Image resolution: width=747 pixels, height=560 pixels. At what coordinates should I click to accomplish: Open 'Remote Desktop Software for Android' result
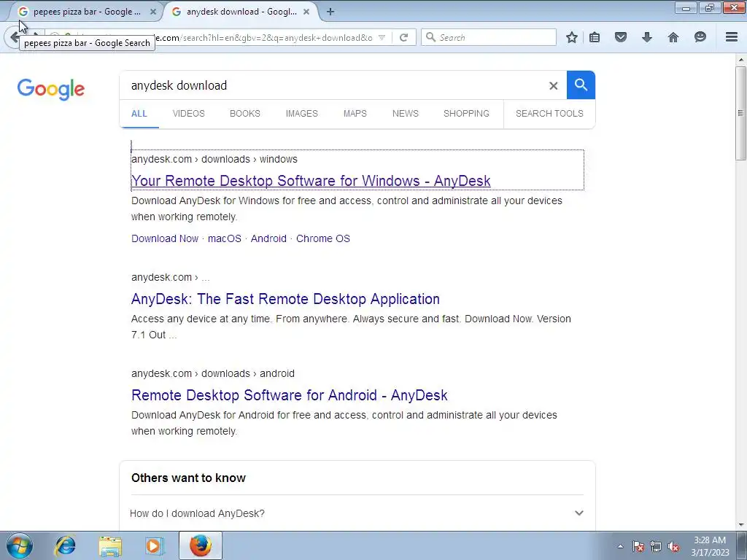click(x=289, y=395)
